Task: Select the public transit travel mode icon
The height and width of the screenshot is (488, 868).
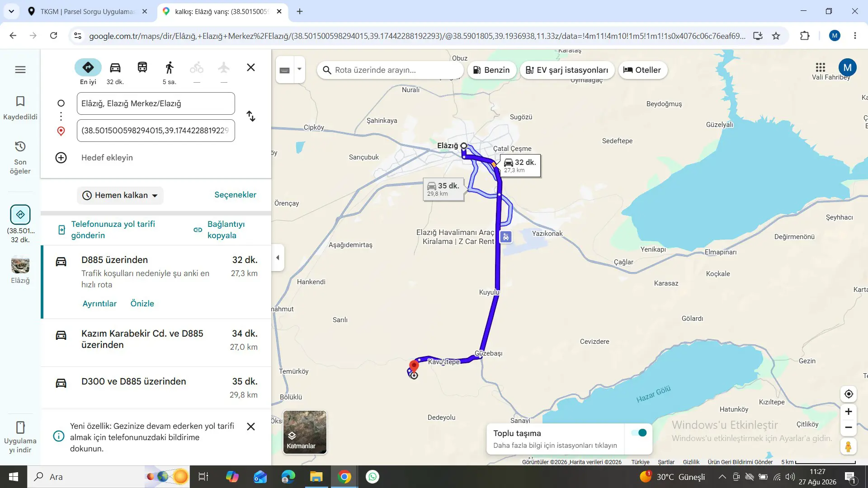Action: (x=142, y=68)
